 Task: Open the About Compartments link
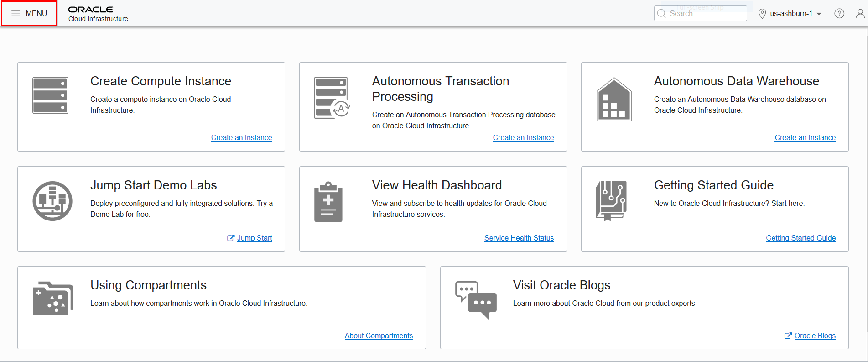point(379,336)
